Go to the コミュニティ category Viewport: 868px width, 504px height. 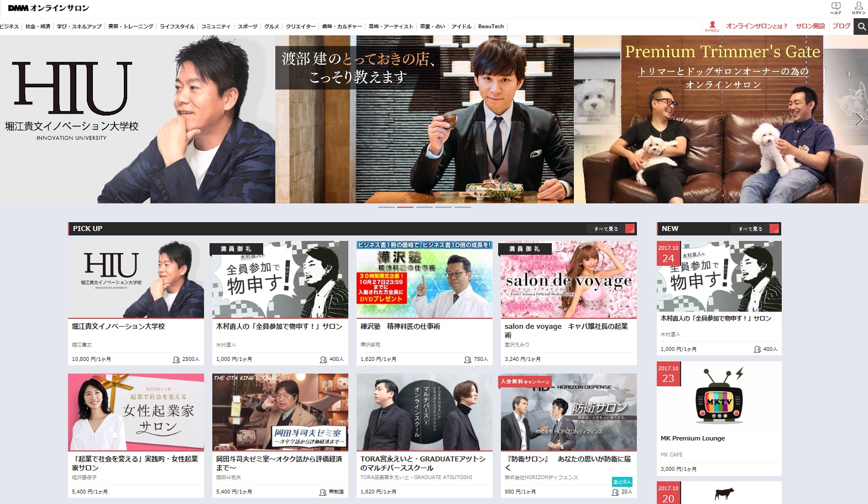(216, 27)
